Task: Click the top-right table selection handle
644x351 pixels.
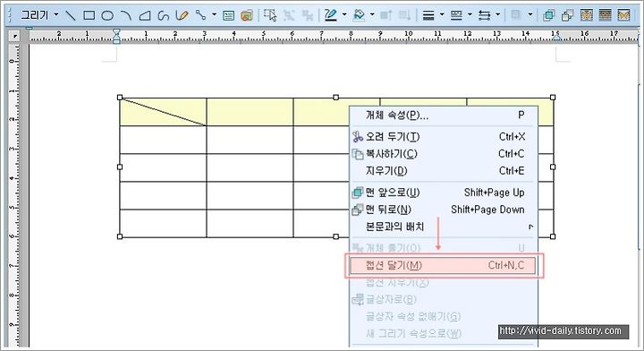Action: [x=553, y=98]
